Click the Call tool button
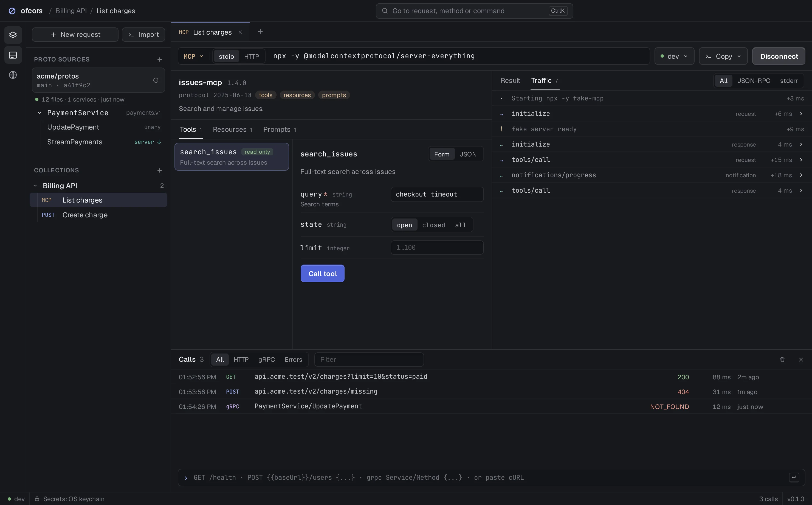This screenshot has height=505, width=812. [x=322, y=274]
